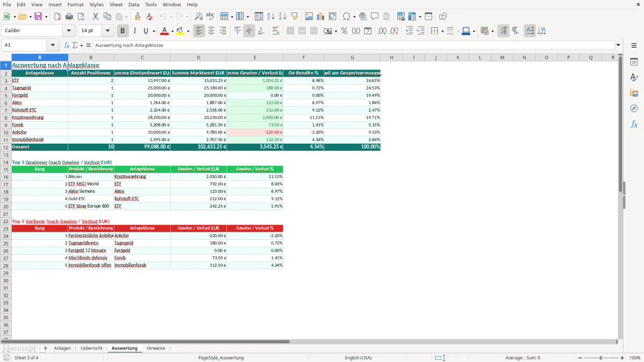Expand the Name Box dropdown
Viewport: 644px width, 362px height.
53,46
